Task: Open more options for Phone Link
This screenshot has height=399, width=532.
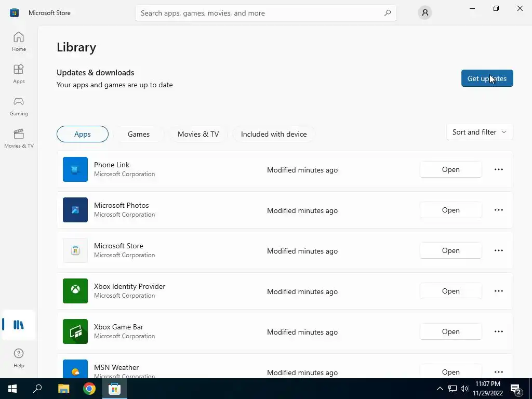Action: (498, 169)
